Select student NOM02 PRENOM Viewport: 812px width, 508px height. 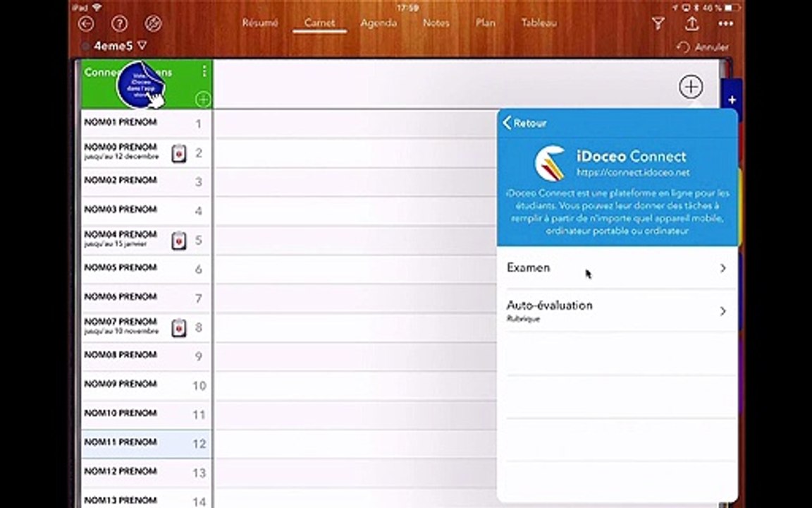[121, 181]
